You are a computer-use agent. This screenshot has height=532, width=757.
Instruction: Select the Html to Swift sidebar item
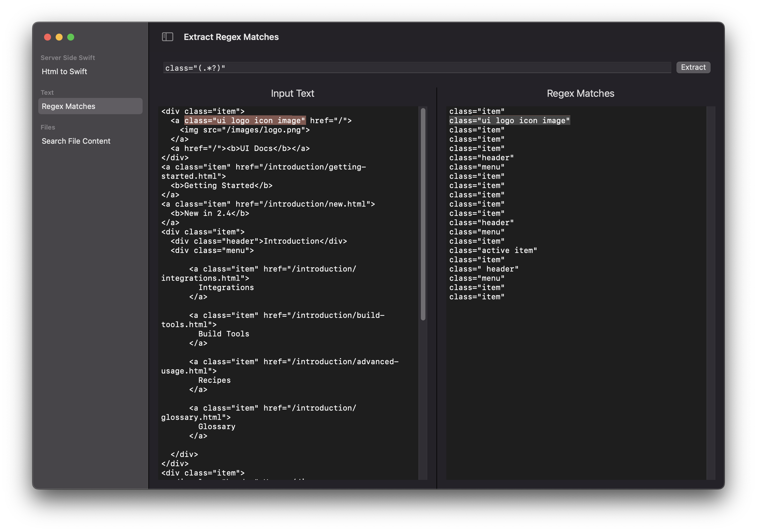[64, 71]
